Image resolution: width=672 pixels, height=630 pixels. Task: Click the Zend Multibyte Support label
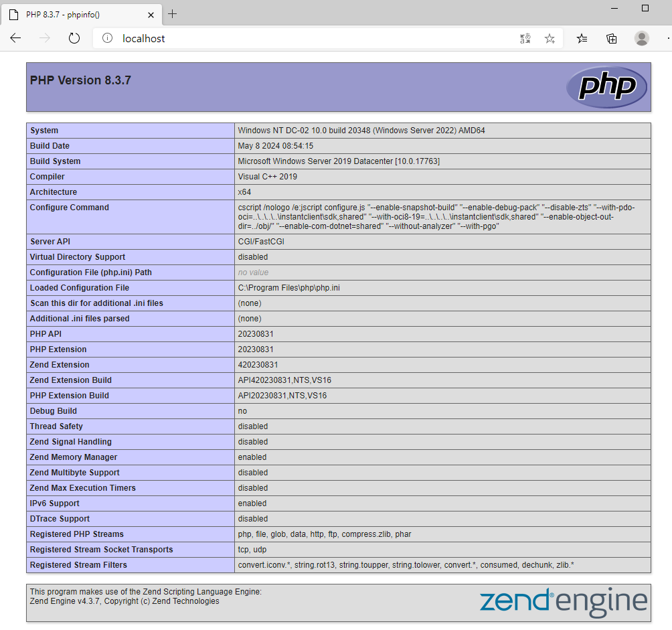[74, 473]
